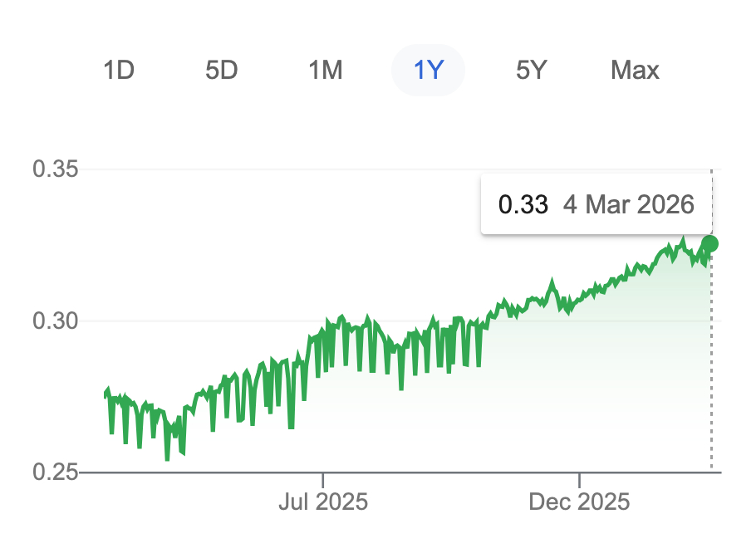Click the 0.25 y-axis label
The height and width of the screenshot is (553, 756).
55,472
